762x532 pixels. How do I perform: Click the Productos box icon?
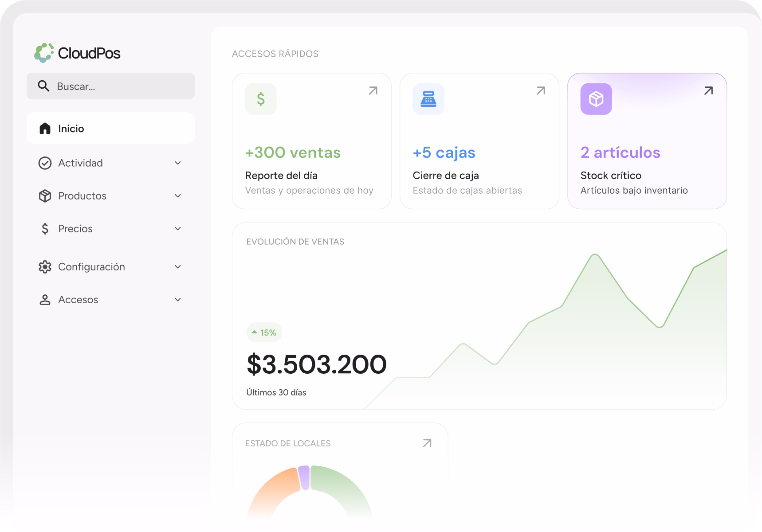(x=45, y=196)
